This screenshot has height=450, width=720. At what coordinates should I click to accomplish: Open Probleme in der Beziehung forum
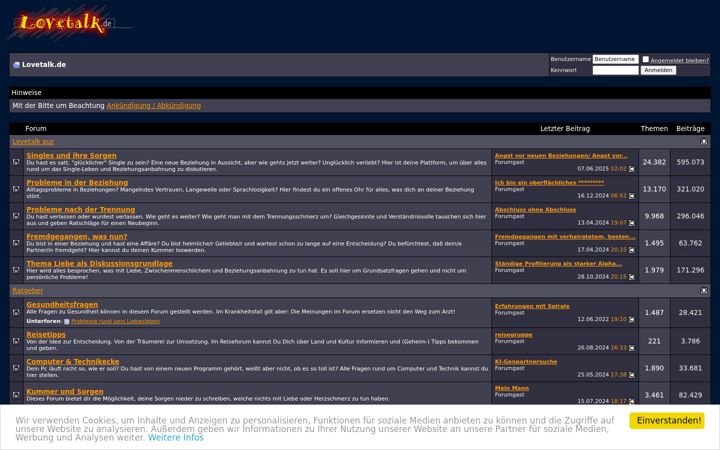(77, 183)
